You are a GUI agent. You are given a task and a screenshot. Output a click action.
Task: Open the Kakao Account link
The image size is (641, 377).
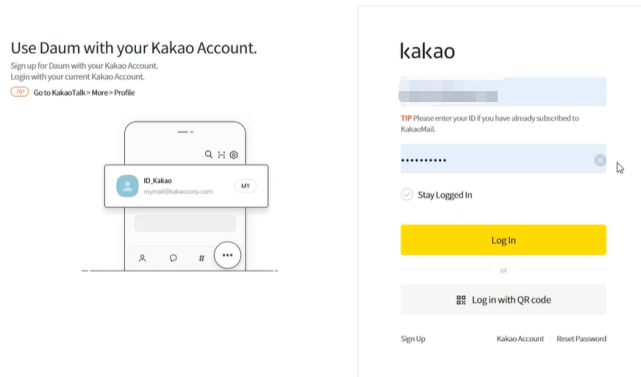click(x=520, y=339)
